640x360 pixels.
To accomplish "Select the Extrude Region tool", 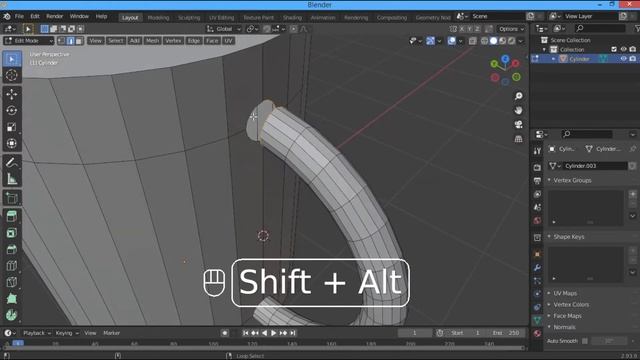I will (x=11, y=216).
